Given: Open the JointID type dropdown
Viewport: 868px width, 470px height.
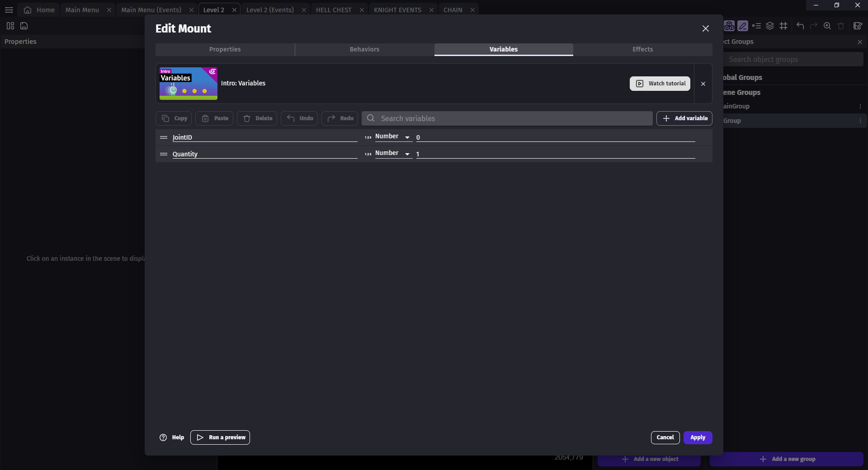Looking at the screenshot, I should [x=393, y=136].
